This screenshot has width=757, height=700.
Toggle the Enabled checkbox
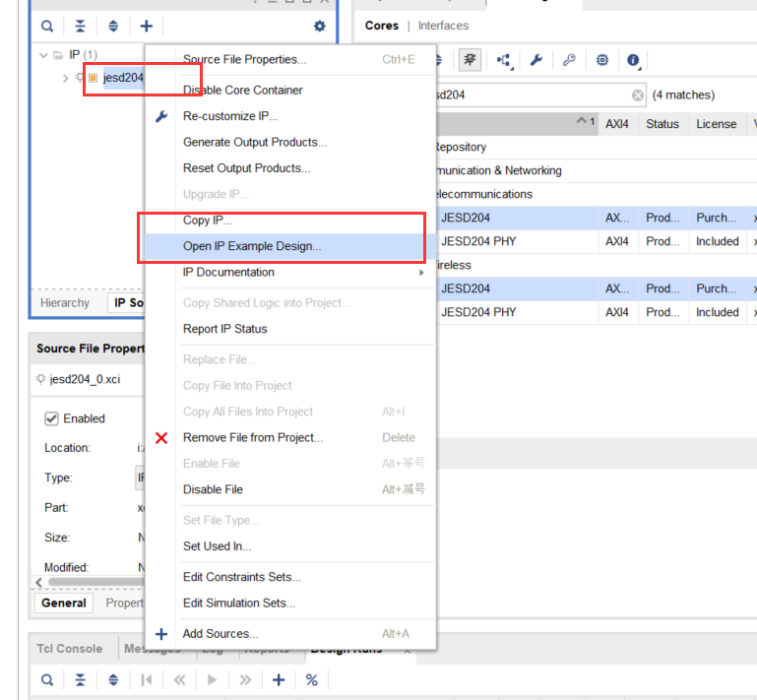(51, 418)
